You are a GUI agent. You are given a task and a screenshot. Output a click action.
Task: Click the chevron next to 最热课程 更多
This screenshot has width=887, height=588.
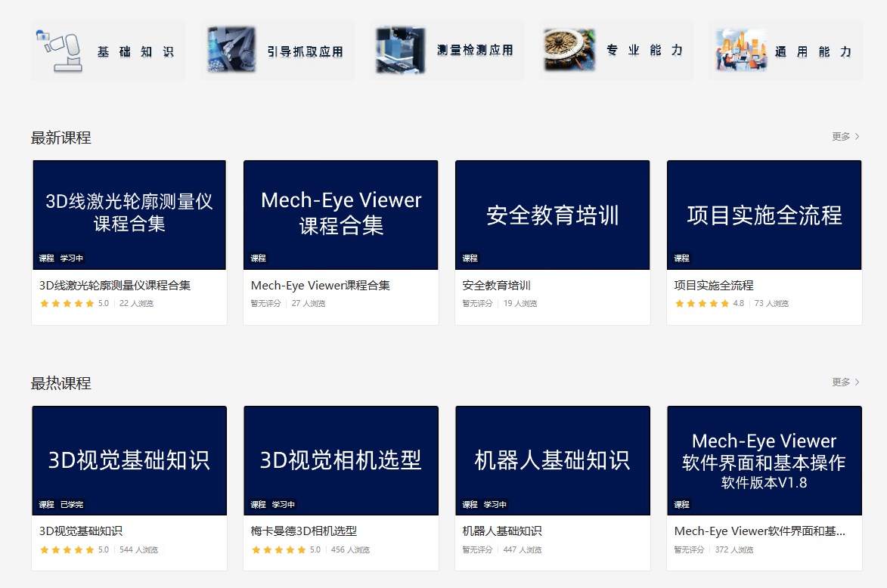[x=856, y=382]
